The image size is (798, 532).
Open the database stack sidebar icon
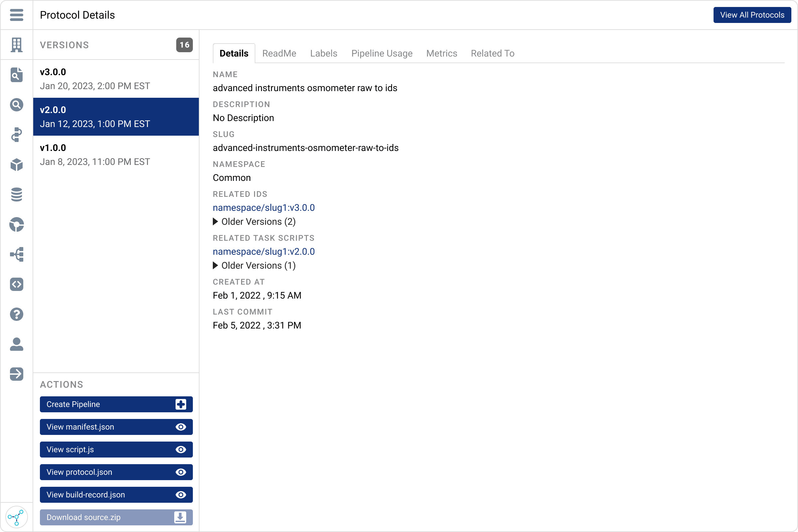16,195
